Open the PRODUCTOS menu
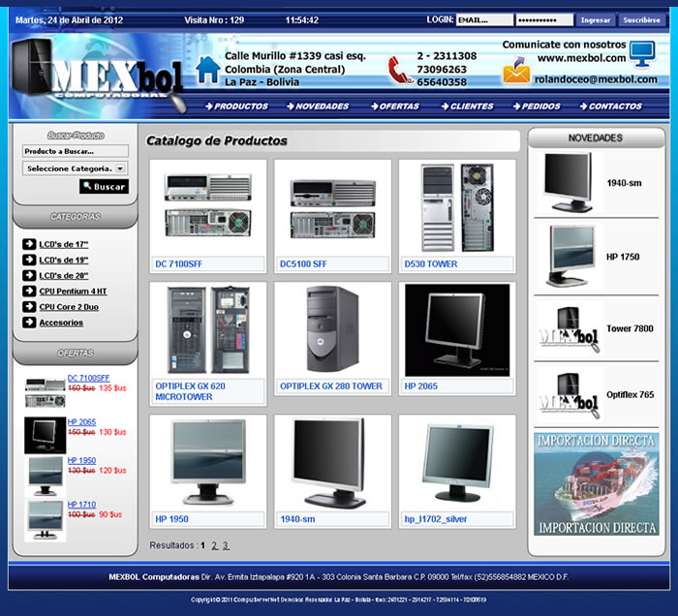 click(236, 107)
